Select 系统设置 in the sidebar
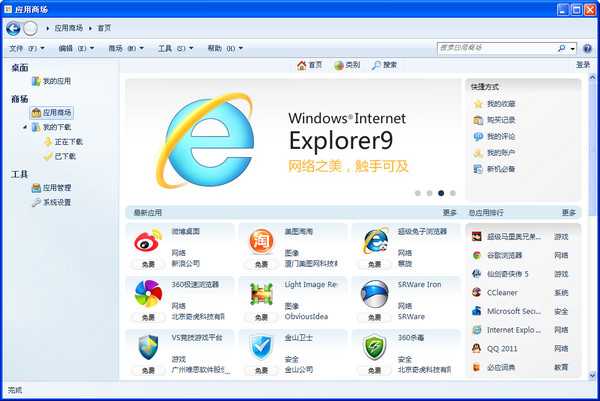 pos(55,202)
